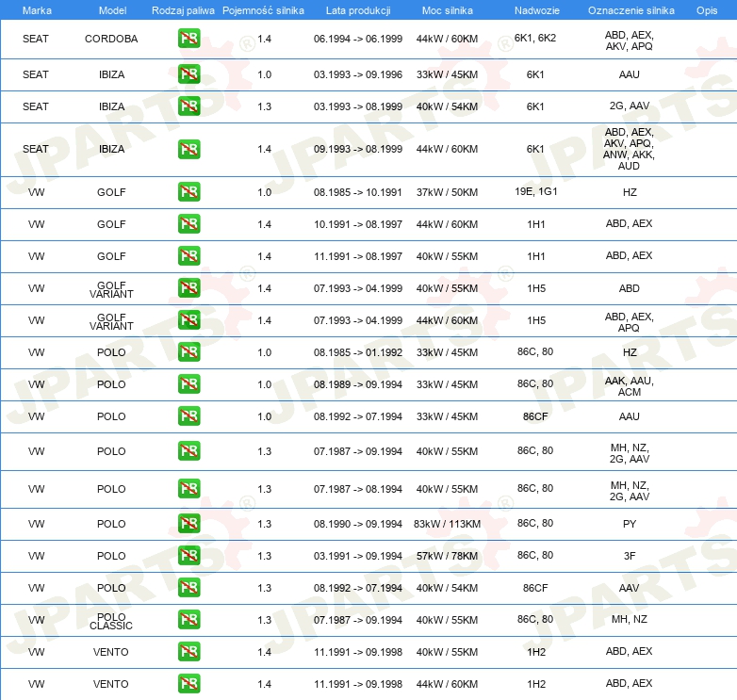Click the fuel icon in the VENTO 40kW / 55KM row
This screenshot has width=737, height=700.
coord(188,652)
